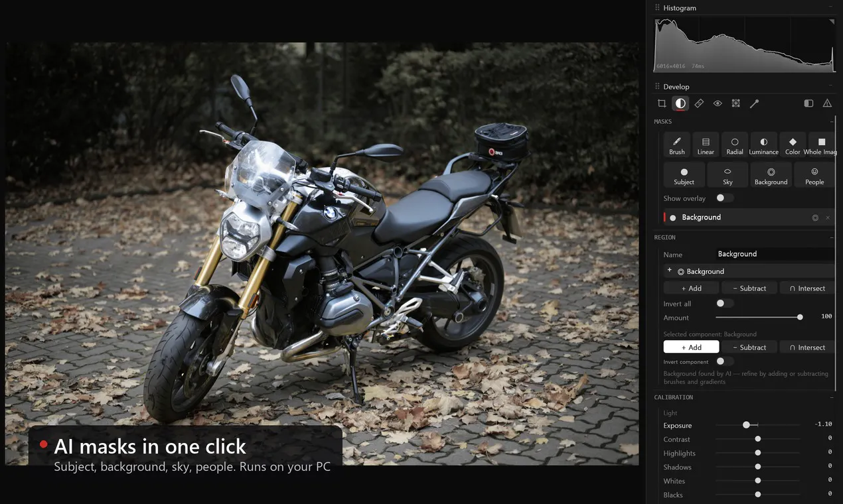Viewport: 843px width, 504px height.
Task: Click the "Selected component: Background" label
Action: click(710, 334)
